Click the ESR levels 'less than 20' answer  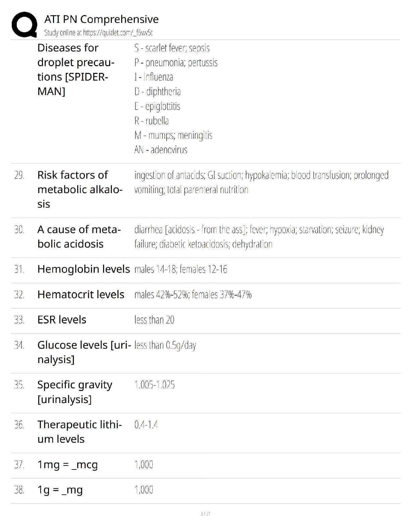point(154,320)
